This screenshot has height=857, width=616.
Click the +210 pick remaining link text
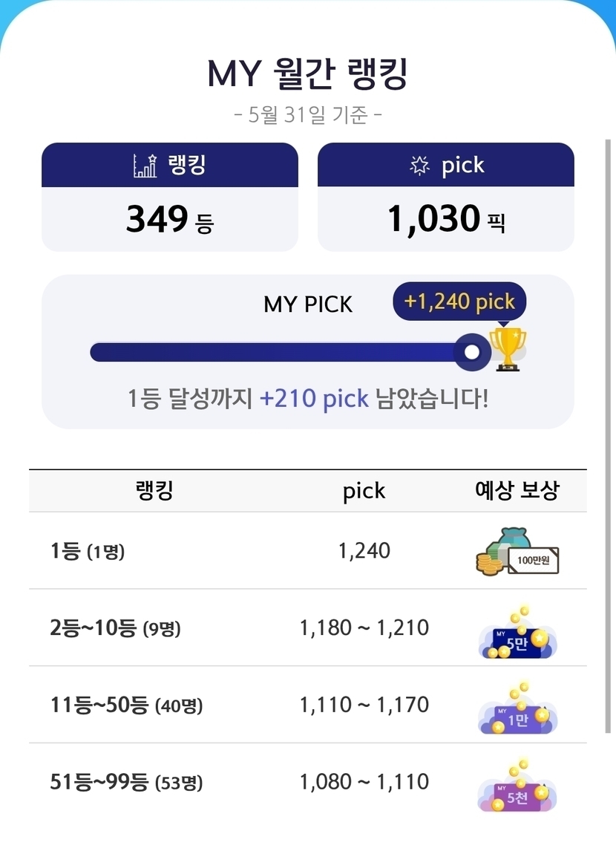tap(314, 399)
